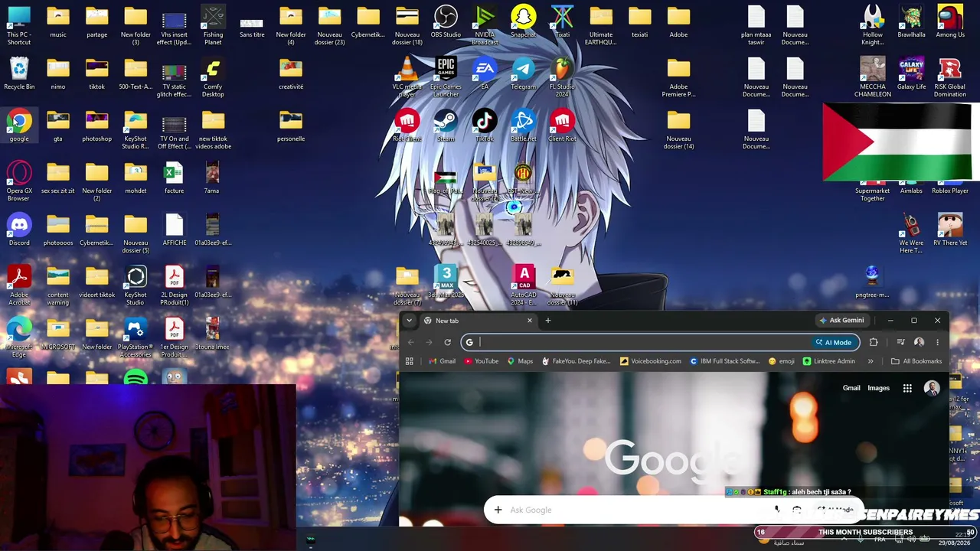The width and height of the screenshot is (980, 551).
Task: Launch AutoCAD 2024 from the desktop
Action: (x=524, y=285)
